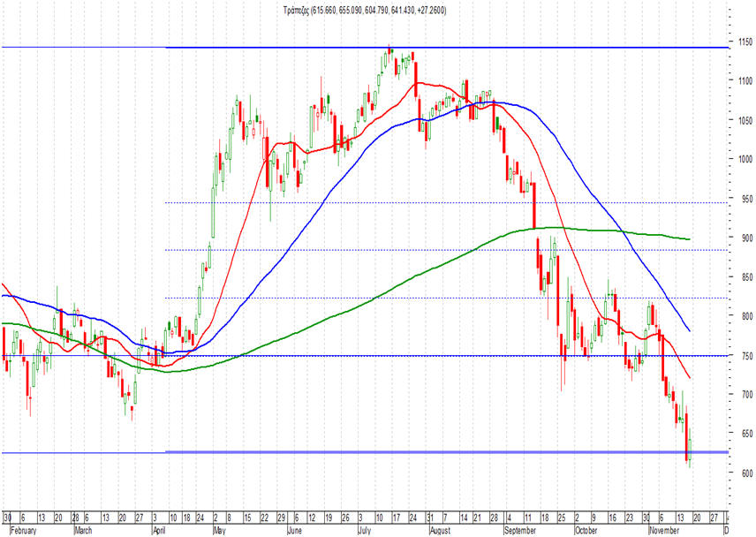The image size is (756, 537).
Task: Click date label 19 on the time axis
Action: (x=329, y=518)
